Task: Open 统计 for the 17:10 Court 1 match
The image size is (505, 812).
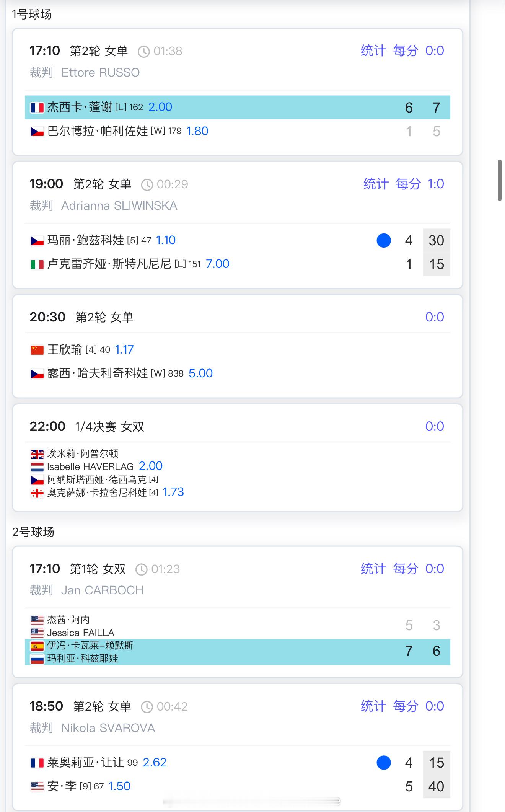Action: click(x=373, y=51)
